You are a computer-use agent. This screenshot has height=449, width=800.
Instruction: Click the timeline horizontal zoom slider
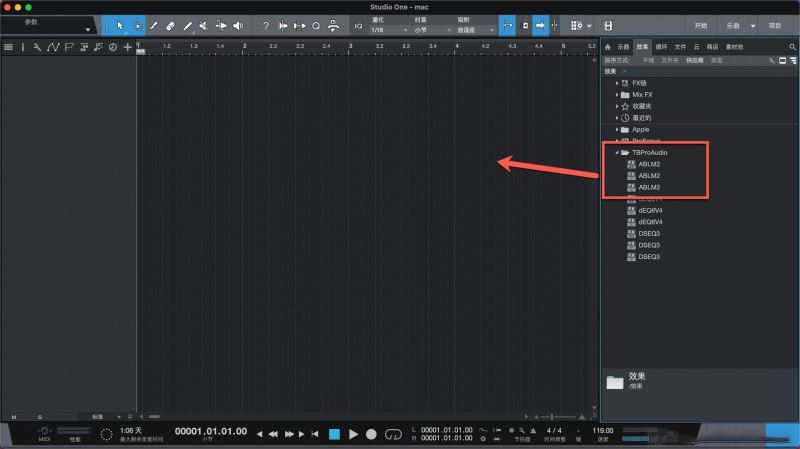(x=552, y=415)
